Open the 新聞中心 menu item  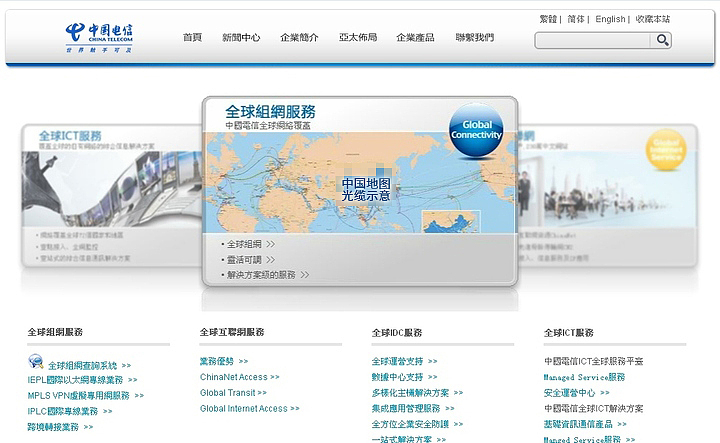point(241,38)
